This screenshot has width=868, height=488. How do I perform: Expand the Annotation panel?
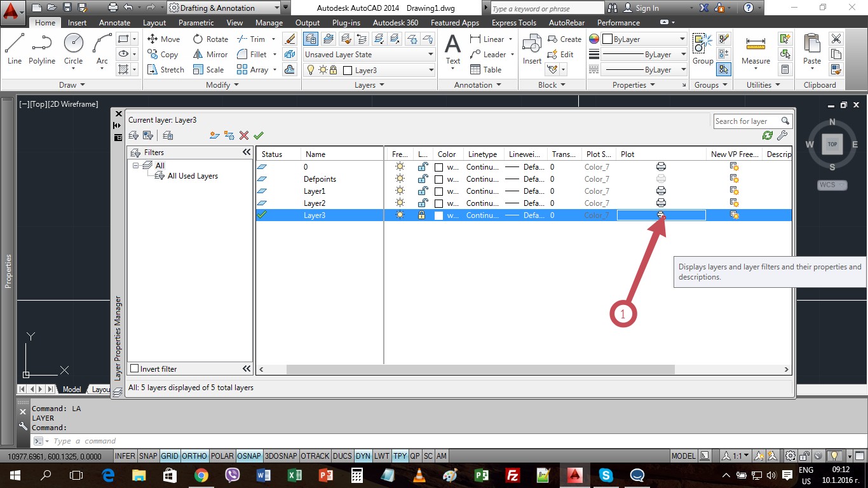click(x=477, y=85)
